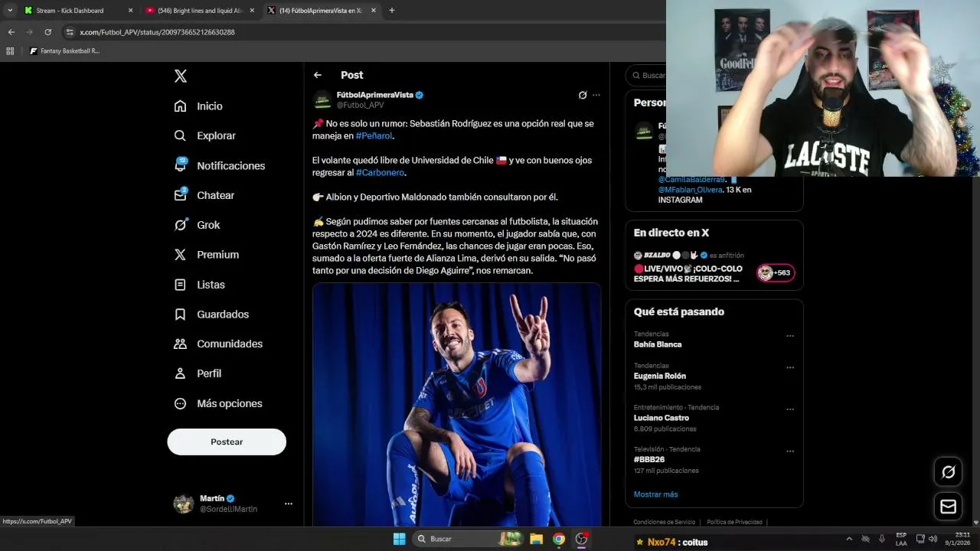Click taskbar volume icon
Viewport: 980px width, 551px height.
click(x=933, y=539)
